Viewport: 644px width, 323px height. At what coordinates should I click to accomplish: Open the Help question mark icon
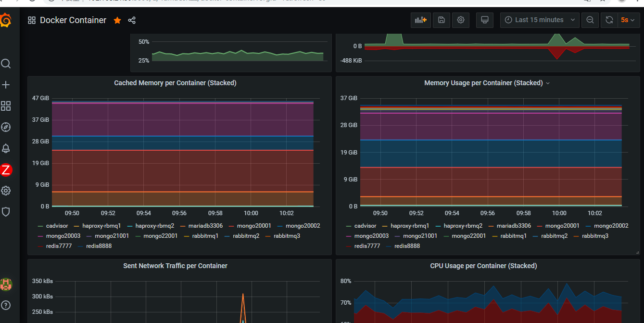(x=6, y=305)
